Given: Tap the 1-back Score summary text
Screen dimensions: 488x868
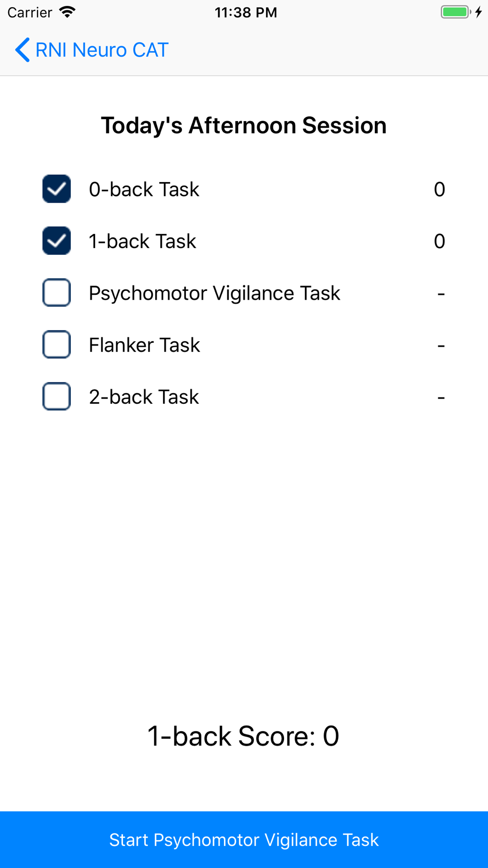Looking at the screenshot, I should [243, 736].
